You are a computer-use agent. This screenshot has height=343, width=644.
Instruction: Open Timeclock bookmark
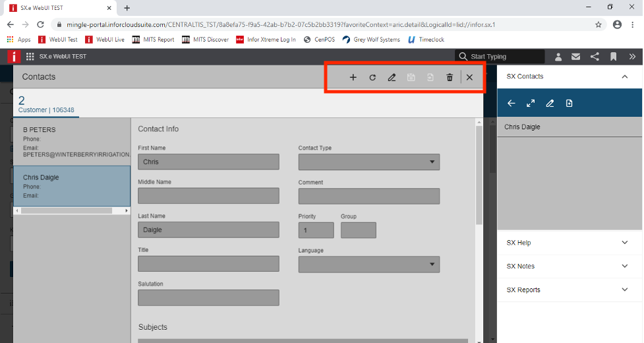[426, 40]
